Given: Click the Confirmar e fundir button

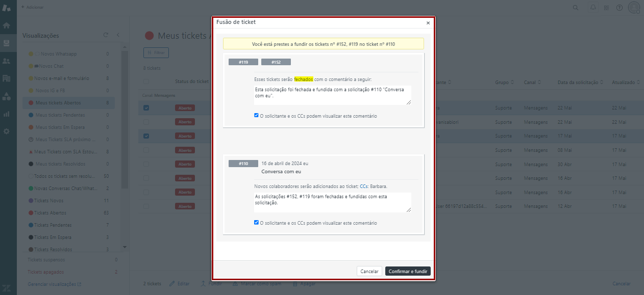Looking at the screenshot, I should coord(408,272).
